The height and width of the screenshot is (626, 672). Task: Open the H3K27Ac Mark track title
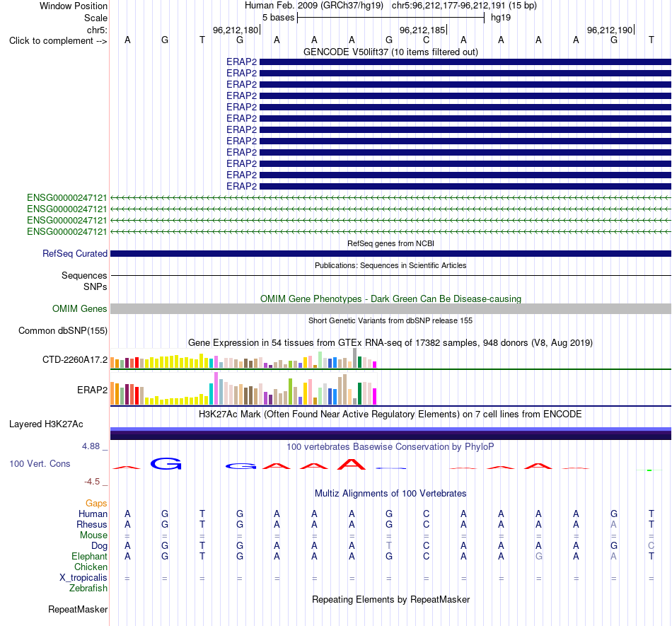pyautogui.click(x=390, y=414)
